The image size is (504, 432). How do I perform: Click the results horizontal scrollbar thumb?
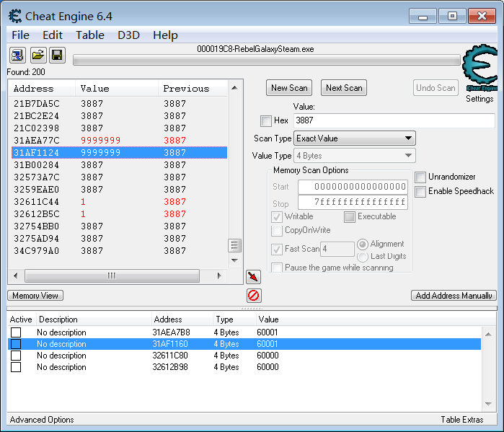[112, 275]
